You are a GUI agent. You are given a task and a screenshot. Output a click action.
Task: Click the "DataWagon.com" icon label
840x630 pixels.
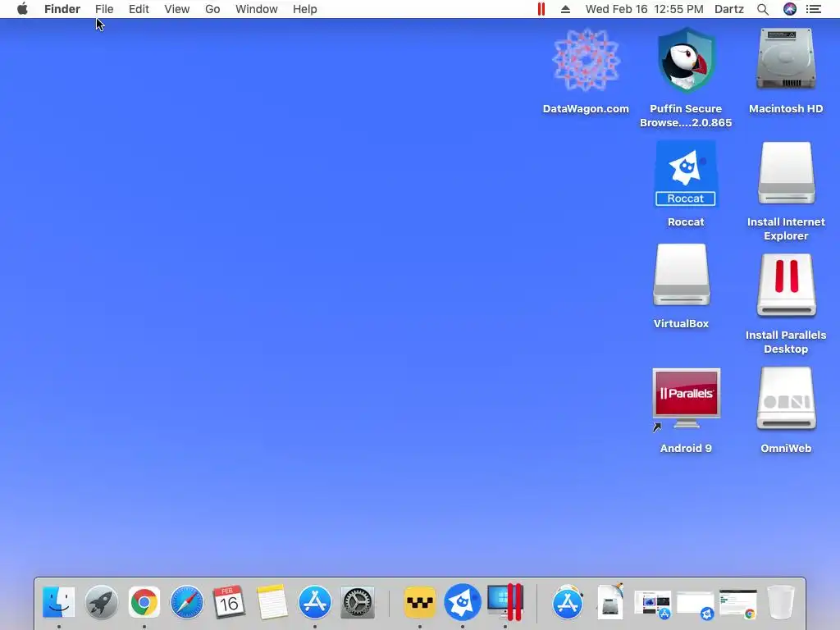[586, 109]
